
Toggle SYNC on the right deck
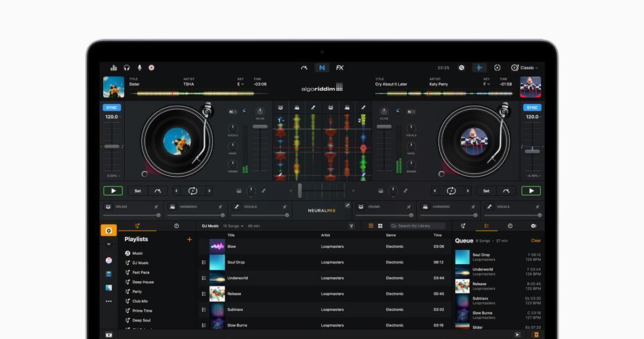(x=532, y=108)
